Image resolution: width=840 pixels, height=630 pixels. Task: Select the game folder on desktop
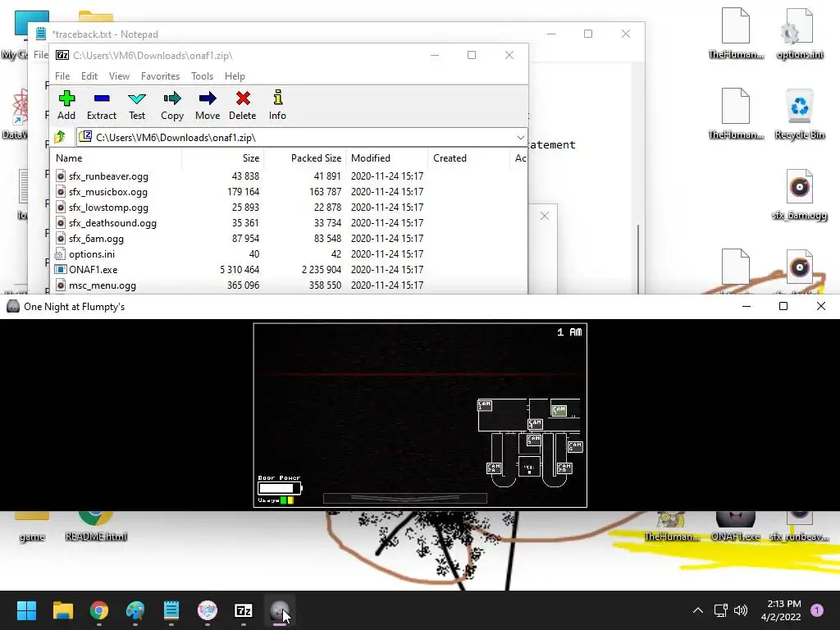tap(32, 525)
